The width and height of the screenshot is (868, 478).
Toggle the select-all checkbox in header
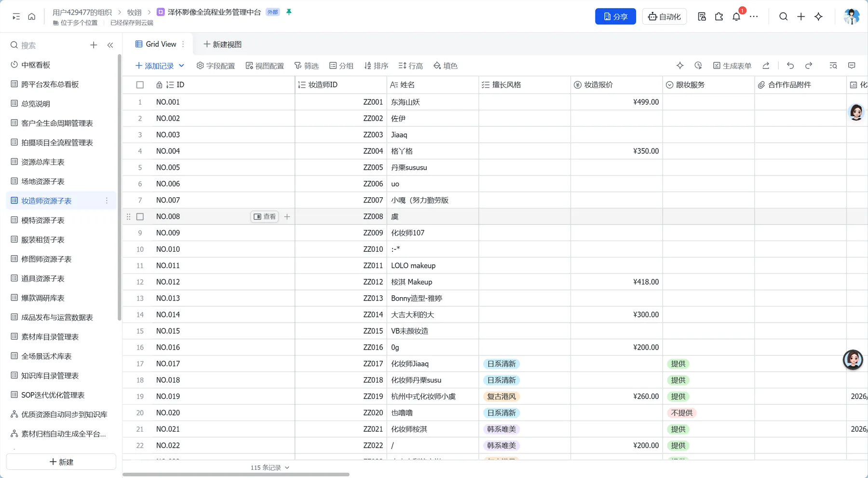point(140,85)
